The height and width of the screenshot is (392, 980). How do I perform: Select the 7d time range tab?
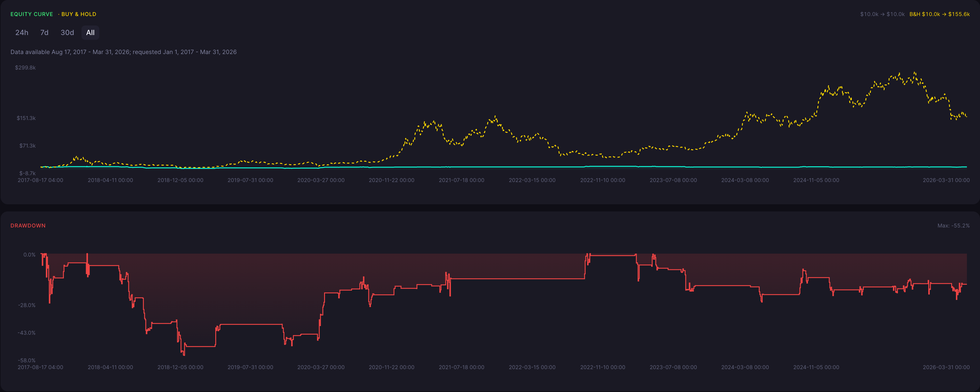pyautogui.click(x=45, y=33)
